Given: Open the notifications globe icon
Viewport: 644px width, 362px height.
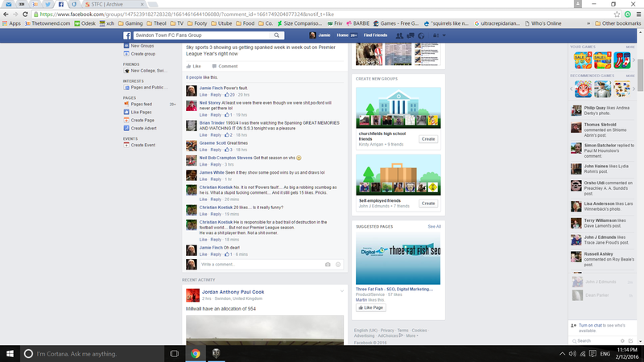Looking at the screenshot, I should (x=421, y=35).
